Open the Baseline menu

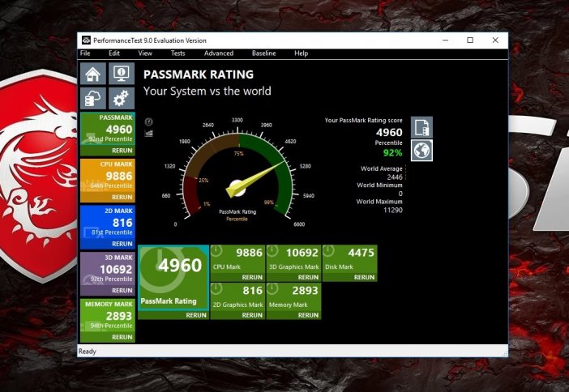263,53
